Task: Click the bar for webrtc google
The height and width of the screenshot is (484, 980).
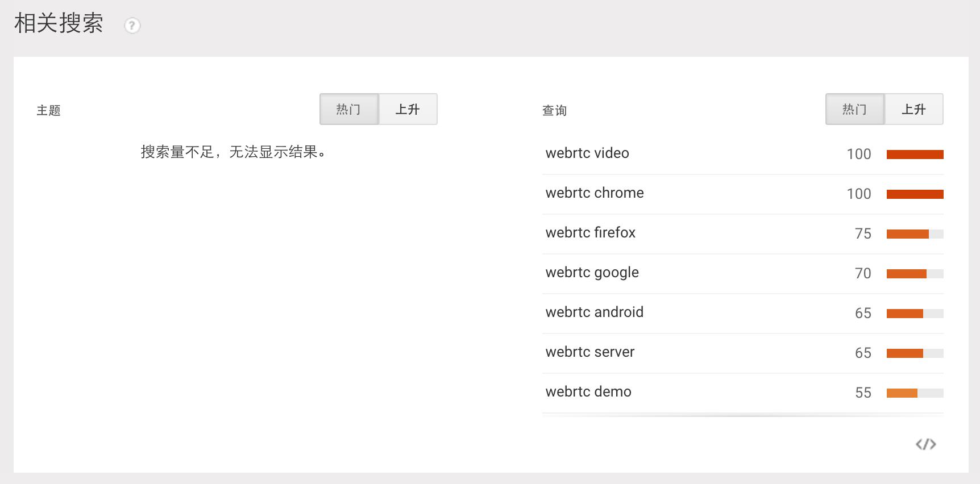Action: coord(915,274)
